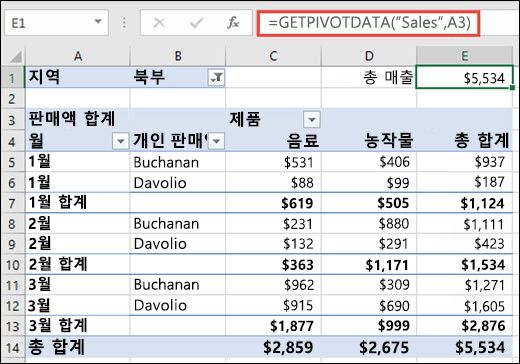
Task: Click the $2,876 subtotal cell
Action: tap(464, 326)
